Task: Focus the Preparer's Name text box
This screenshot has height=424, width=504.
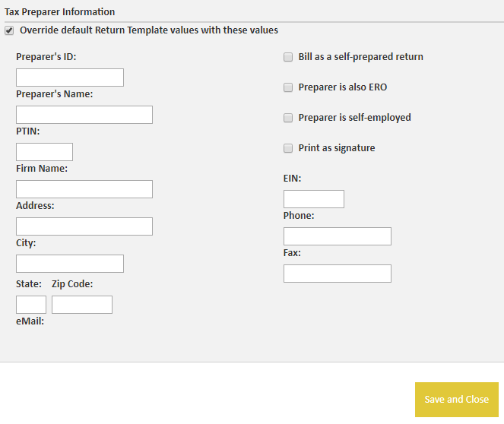Action: (84, 115)
